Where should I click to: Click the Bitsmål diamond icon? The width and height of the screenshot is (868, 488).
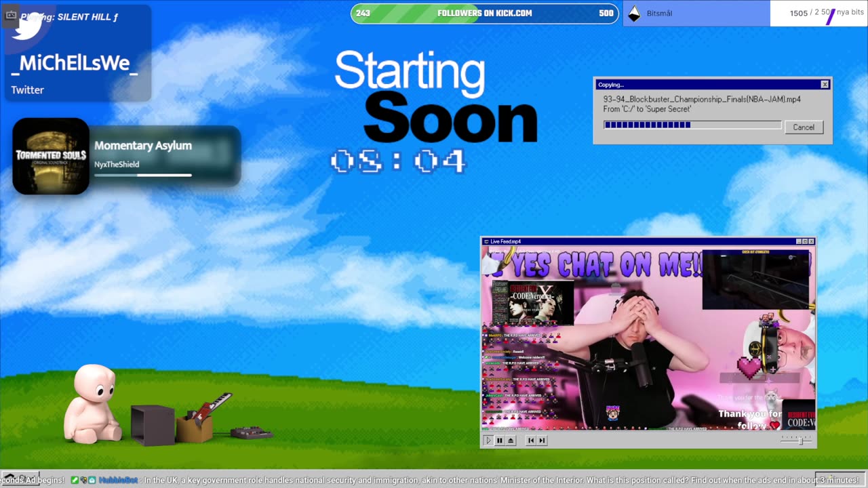pos(634,14)
